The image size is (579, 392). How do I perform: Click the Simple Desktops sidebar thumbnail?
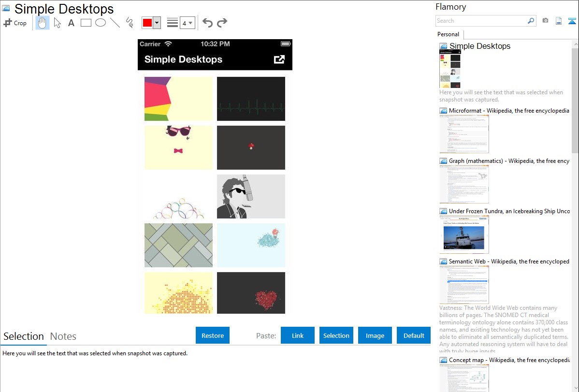(x=450, y=69)
